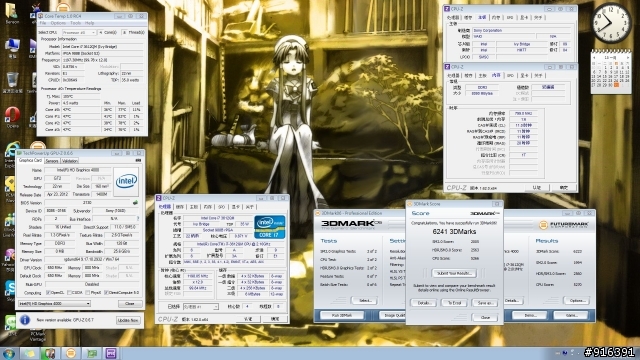Click Close in the 3DMark Score dialog
The image size is (640, 360).
484,317
